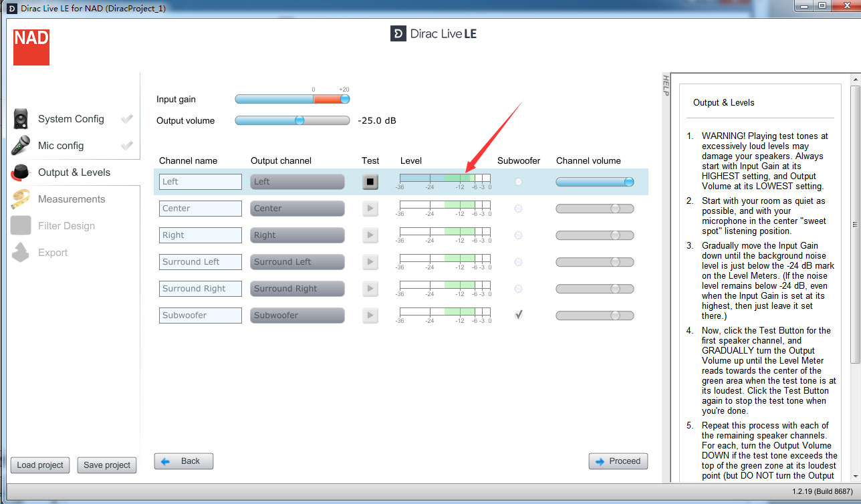Click the Left channel name field

(201, 182)
